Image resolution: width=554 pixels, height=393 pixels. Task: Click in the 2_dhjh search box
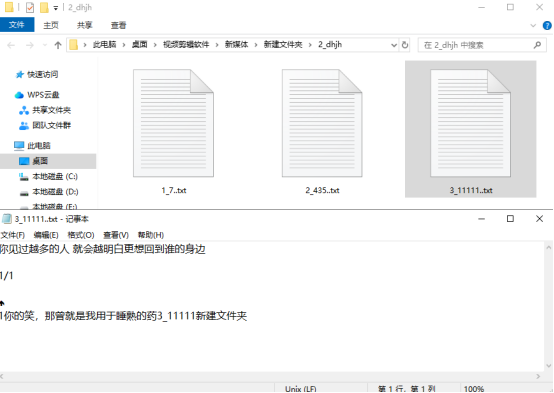(477, 45)
